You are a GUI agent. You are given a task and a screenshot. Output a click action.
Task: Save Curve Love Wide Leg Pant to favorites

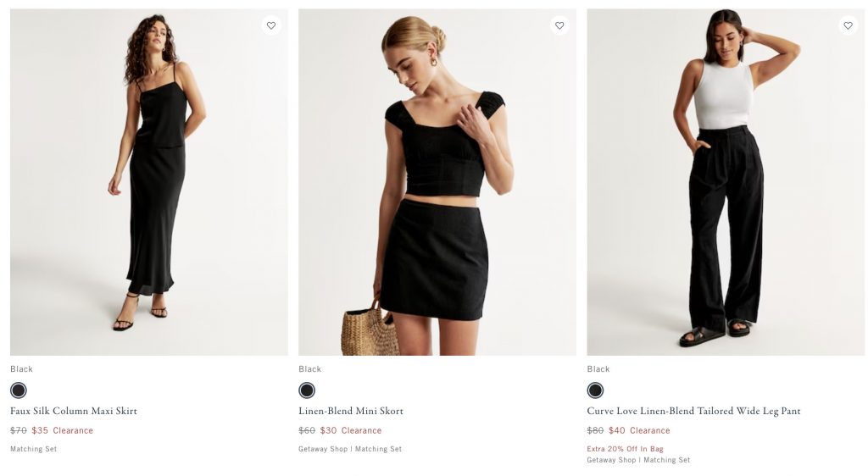coord(848,25)
